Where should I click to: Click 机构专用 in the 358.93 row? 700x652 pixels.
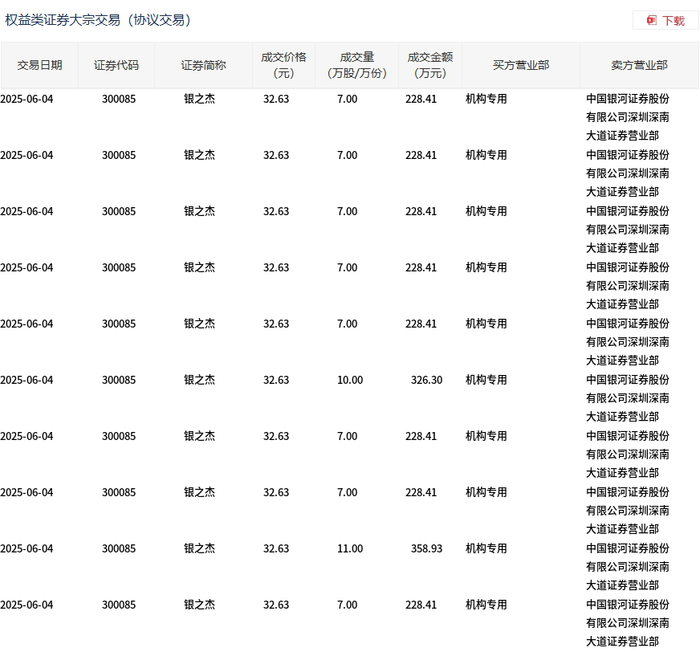pos(486,548)
